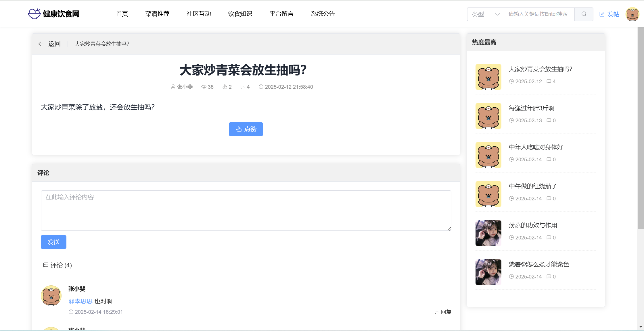Viewport: 644px width, 331px height.
Task: Click the @李思思 mention link
Action: (80, 301)
